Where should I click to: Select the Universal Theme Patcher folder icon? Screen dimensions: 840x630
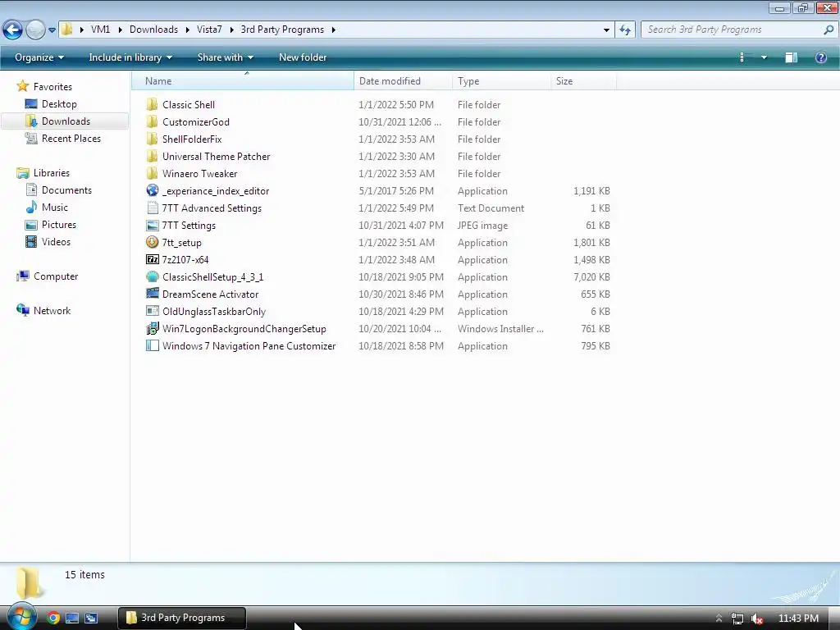tap(152, 156)
